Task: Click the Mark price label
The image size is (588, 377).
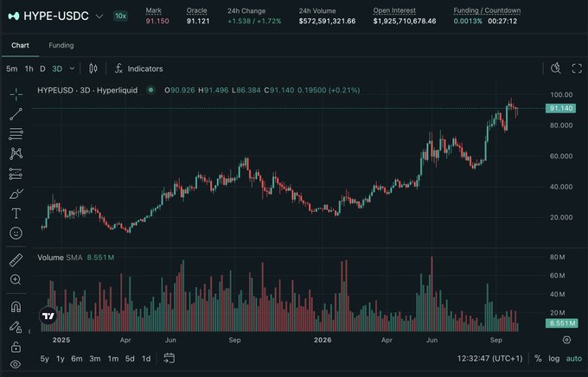Action: [x=154, y=10]
